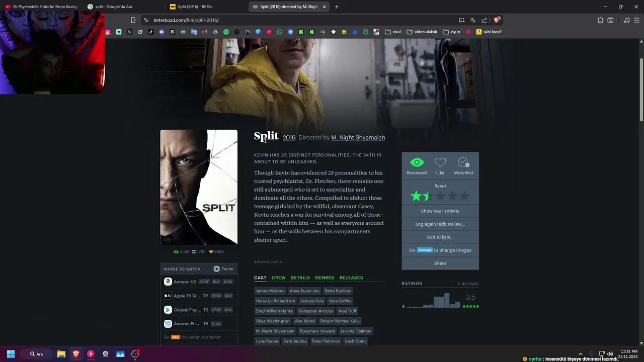Open the browser hamburger menu

click(x=637, y=20)
